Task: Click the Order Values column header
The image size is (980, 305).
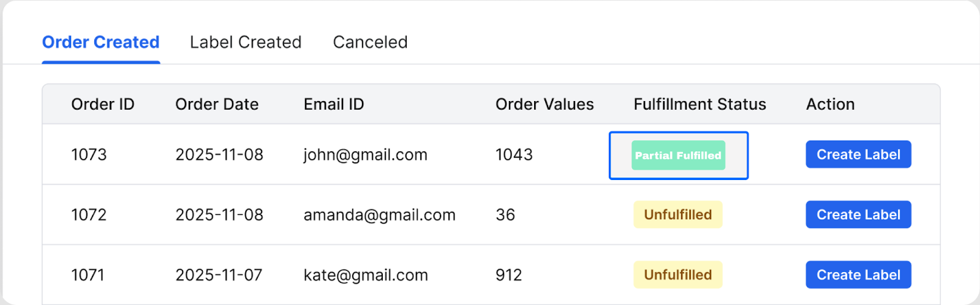Action: (x=545, y=104)
